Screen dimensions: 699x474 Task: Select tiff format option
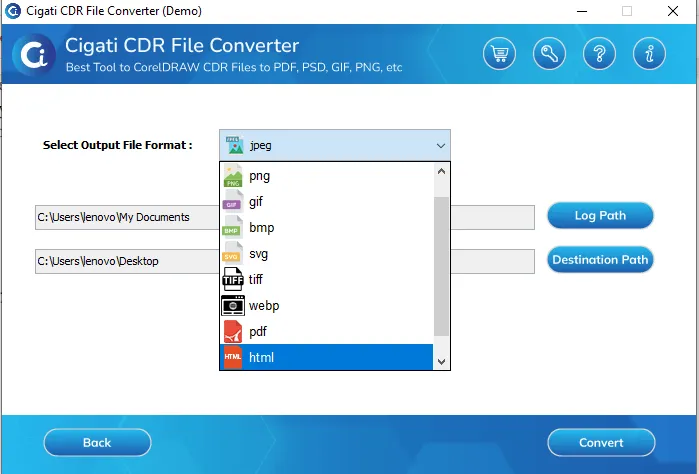click(x=326, y=279)
